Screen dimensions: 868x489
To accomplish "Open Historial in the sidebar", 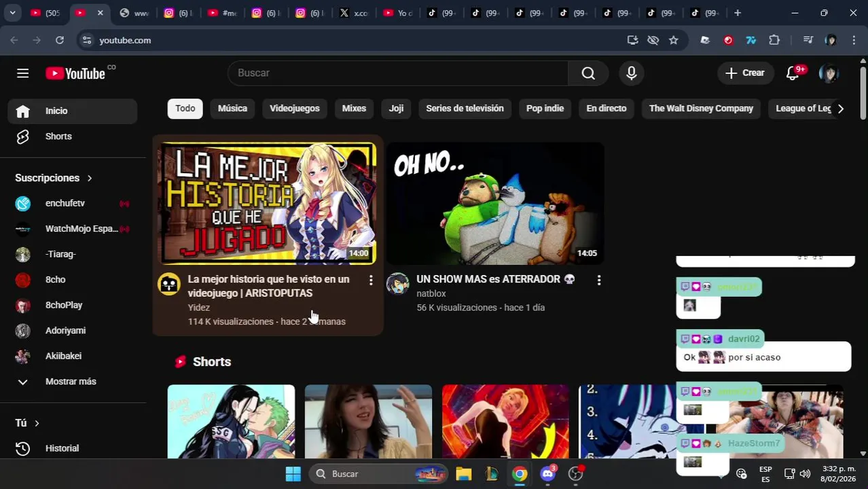I will coord(72,448).
